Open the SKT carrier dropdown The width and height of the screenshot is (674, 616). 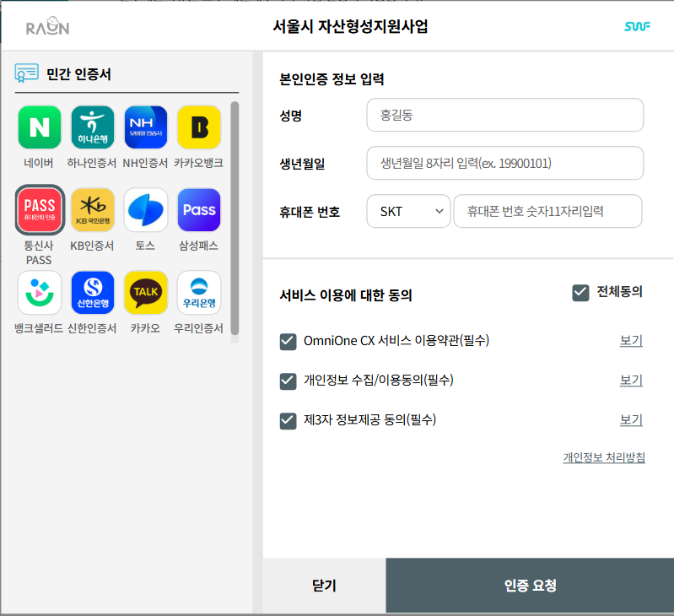[408, 211]
